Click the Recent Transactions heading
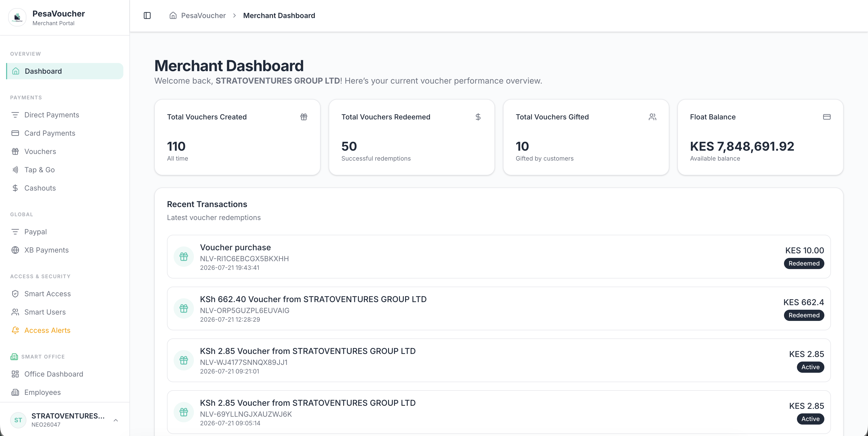The image size is (868, 436). (x=207, y=204)
